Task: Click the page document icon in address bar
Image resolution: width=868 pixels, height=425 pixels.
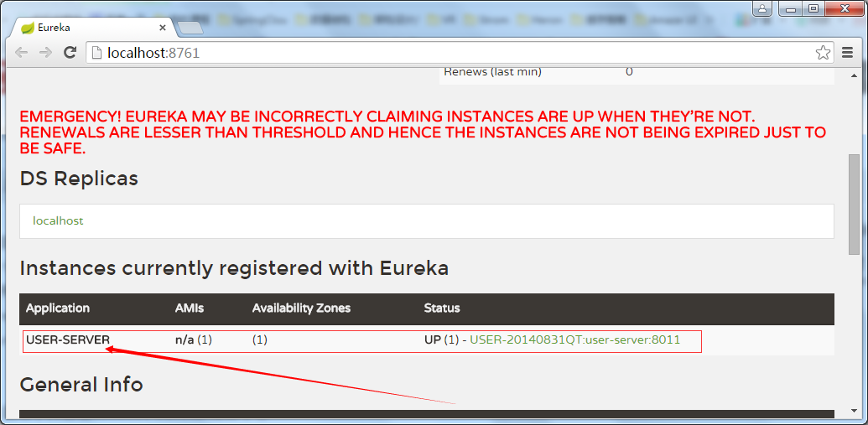Action: 97,53
